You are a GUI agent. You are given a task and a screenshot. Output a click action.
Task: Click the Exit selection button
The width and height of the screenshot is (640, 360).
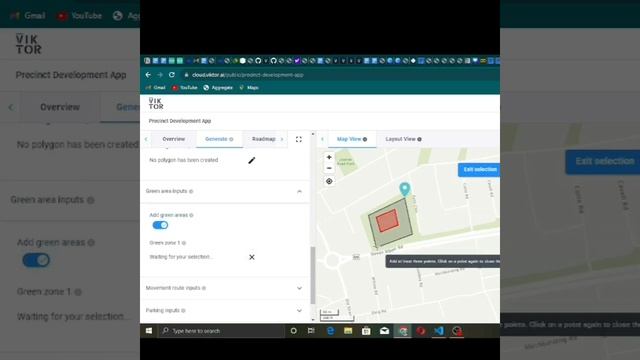tap(480, 169)
